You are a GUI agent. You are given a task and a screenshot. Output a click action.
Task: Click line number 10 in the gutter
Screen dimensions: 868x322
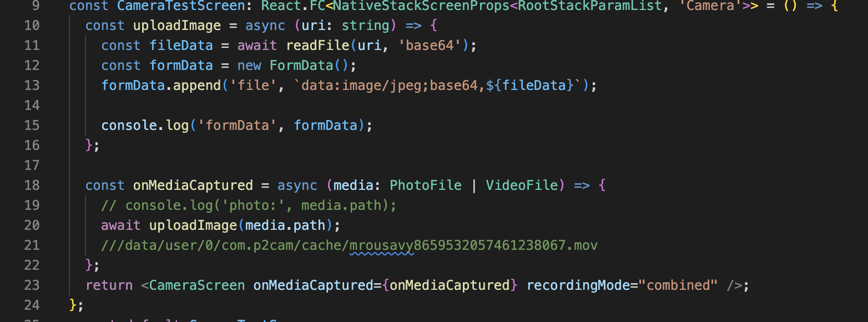32,26
